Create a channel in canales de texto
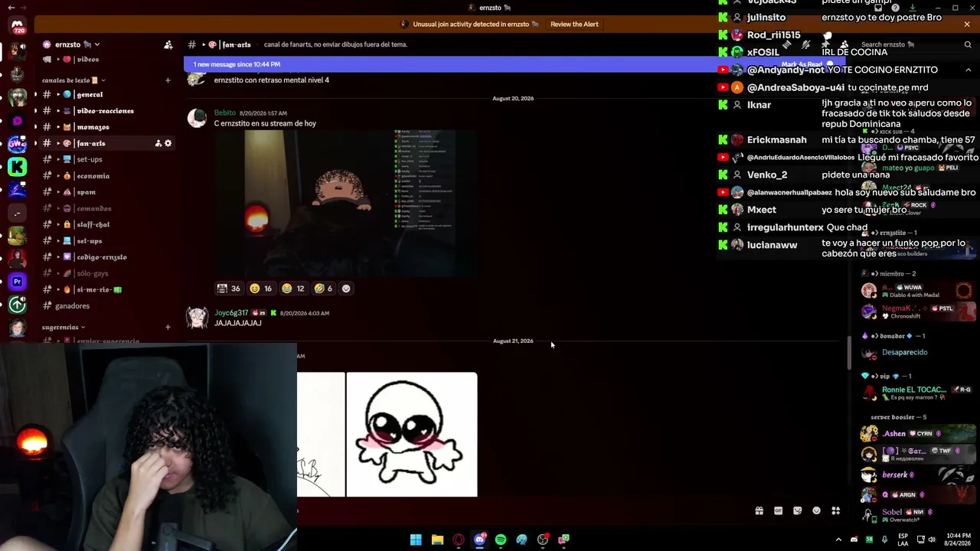The image size is (980, 551). pos(168,80)
